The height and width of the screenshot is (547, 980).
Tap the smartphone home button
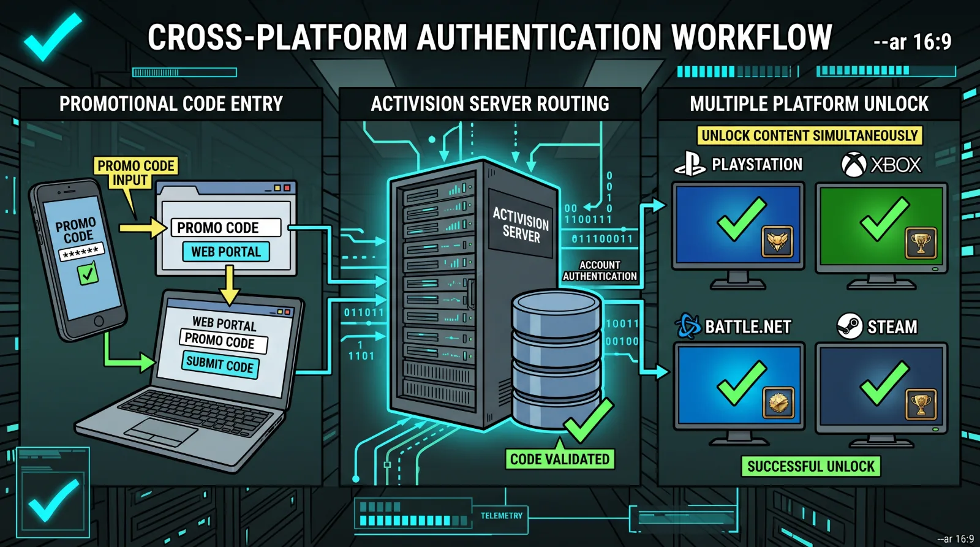click(99, 322)
